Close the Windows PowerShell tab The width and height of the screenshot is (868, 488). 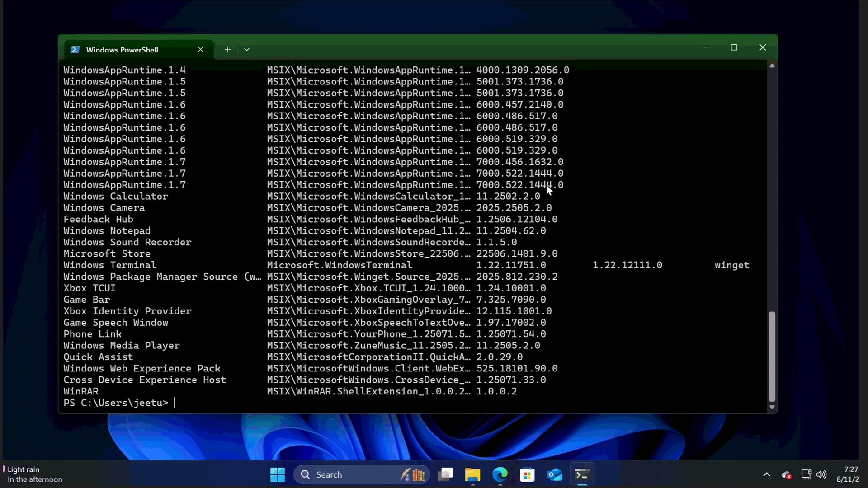(201, 50)
